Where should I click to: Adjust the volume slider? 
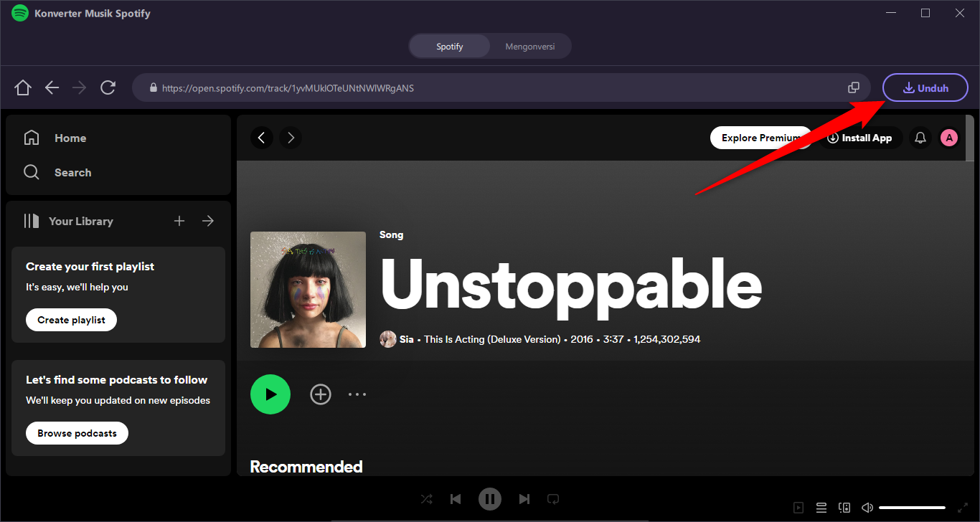click(912, 508)
